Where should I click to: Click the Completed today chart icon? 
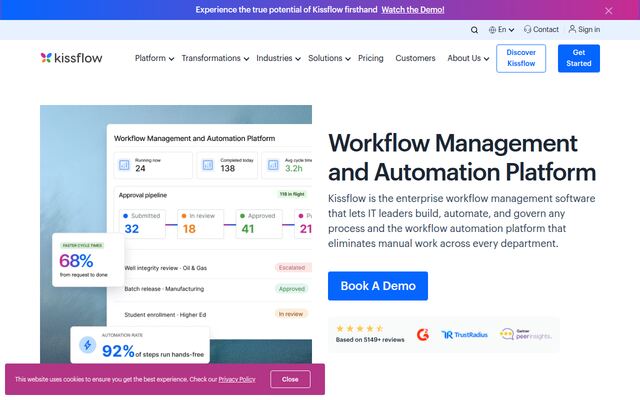point(208,165)
